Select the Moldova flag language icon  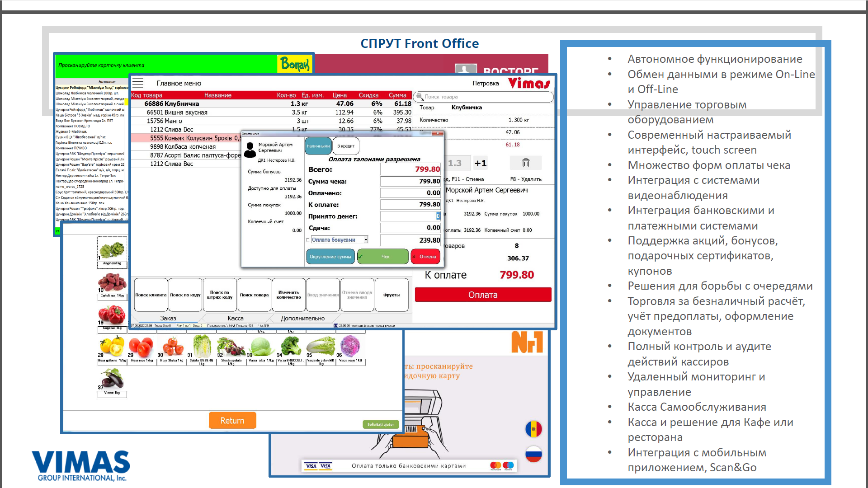coord(533,429)
